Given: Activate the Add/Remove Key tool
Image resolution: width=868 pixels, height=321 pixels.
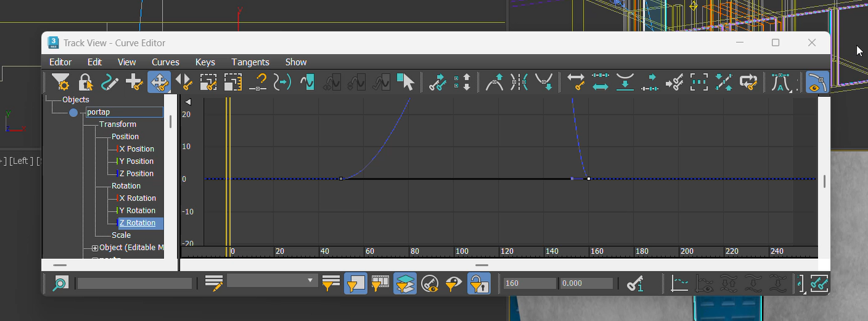Looking at the screenshot, I should point(134,82).
